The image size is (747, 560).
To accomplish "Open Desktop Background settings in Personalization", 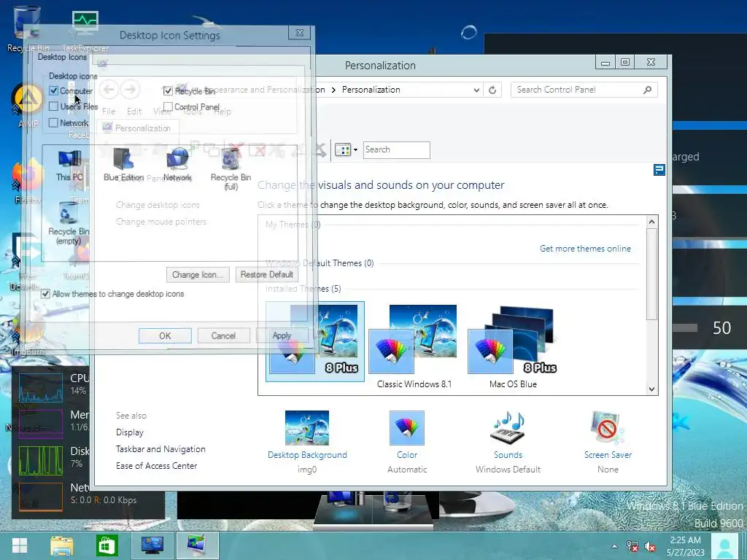I will tap(307, 441).
